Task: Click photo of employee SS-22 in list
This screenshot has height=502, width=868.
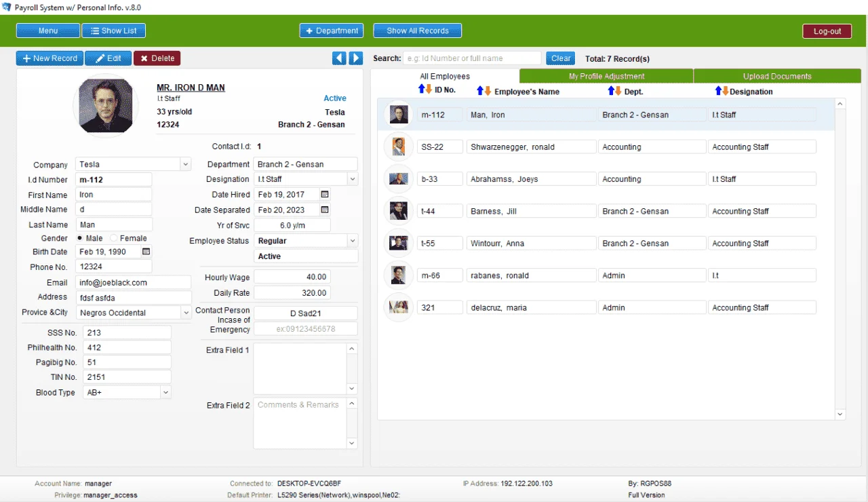Action: pyautogui.click(x=399, y=147)
